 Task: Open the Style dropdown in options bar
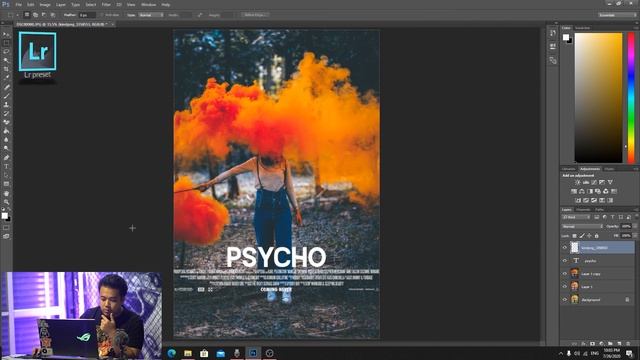(151, 15)
